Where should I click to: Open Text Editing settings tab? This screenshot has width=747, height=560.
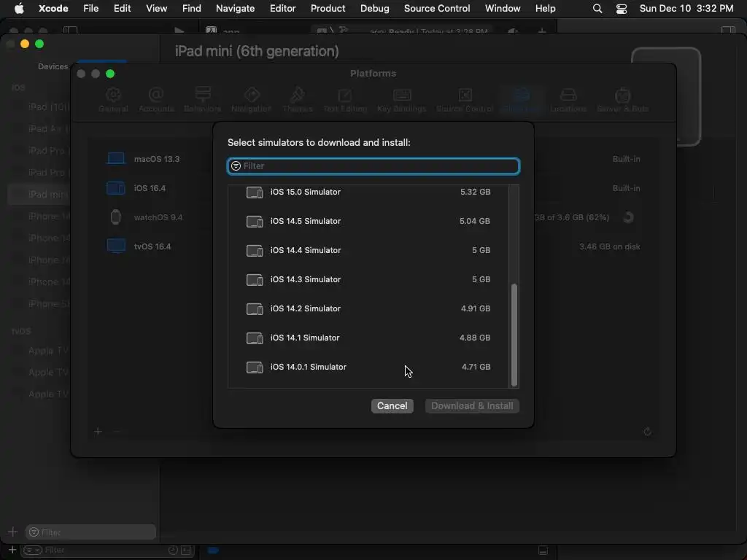[x=345, y=99]
